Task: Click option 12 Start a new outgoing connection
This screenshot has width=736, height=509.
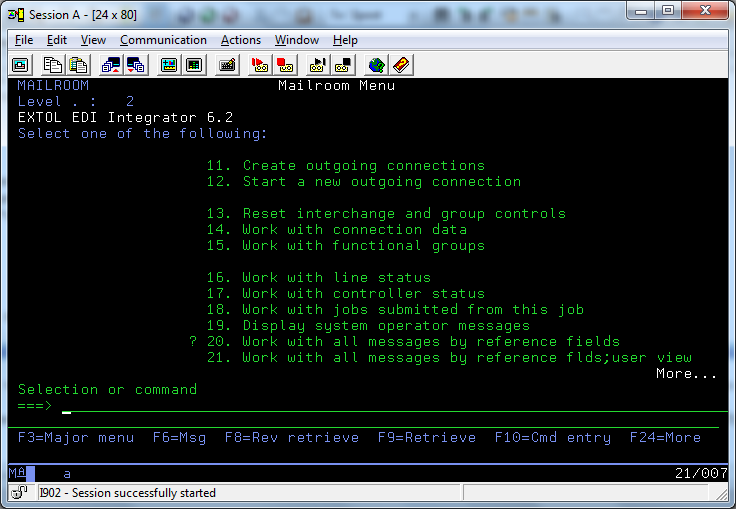Action: [x=364, y=182]
